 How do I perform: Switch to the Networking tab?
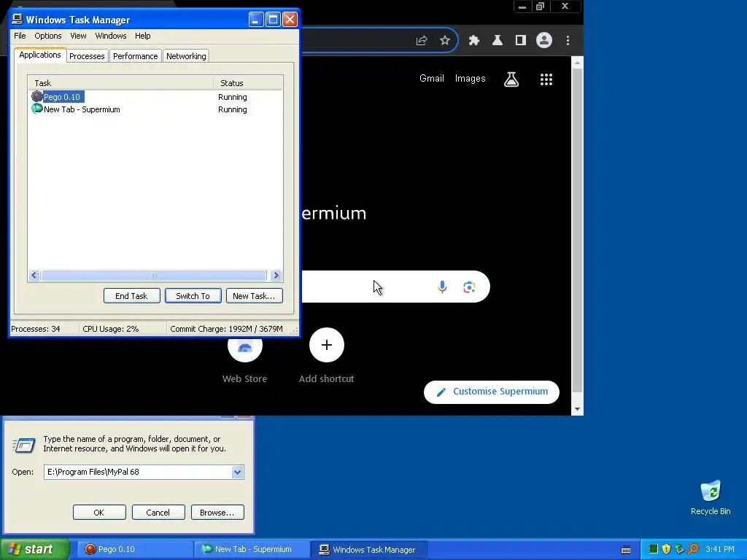(186, 56)
